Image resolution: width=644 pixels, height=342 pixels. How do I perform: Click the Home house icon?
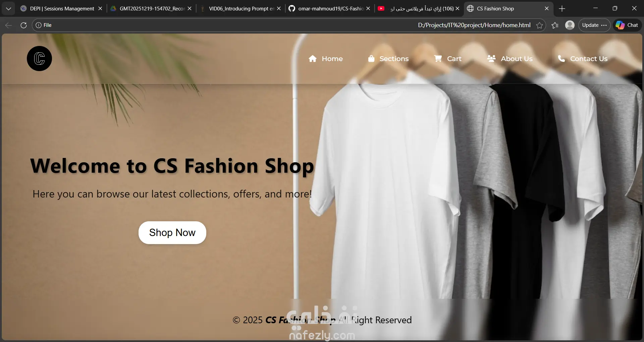tap(313, 59)
